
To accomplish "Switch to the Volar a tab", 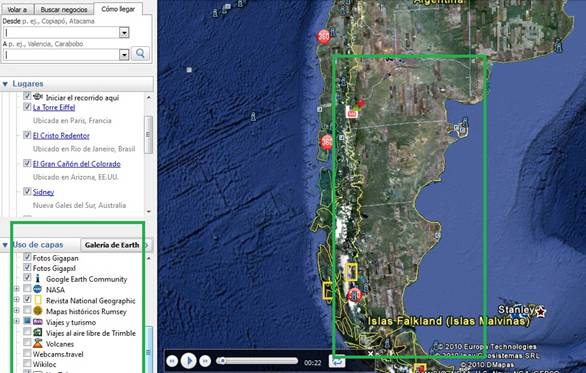I will point(17,9).
